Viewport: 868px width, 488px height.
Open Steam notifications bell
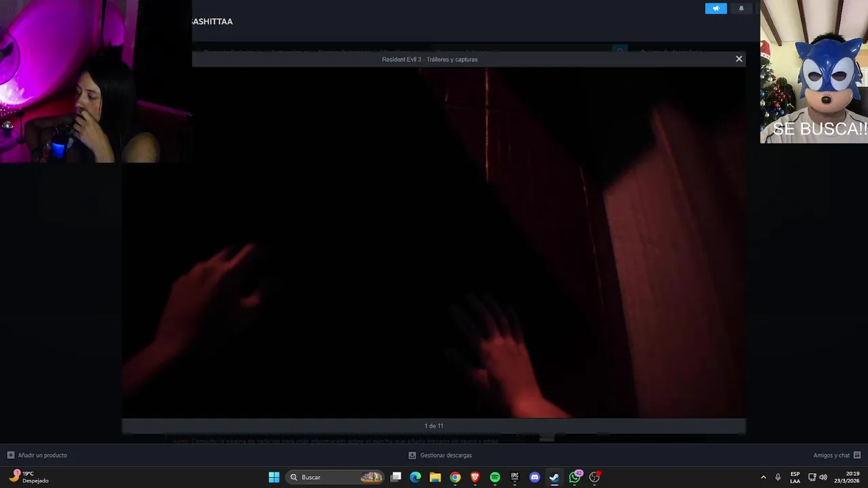pos(741,9)
